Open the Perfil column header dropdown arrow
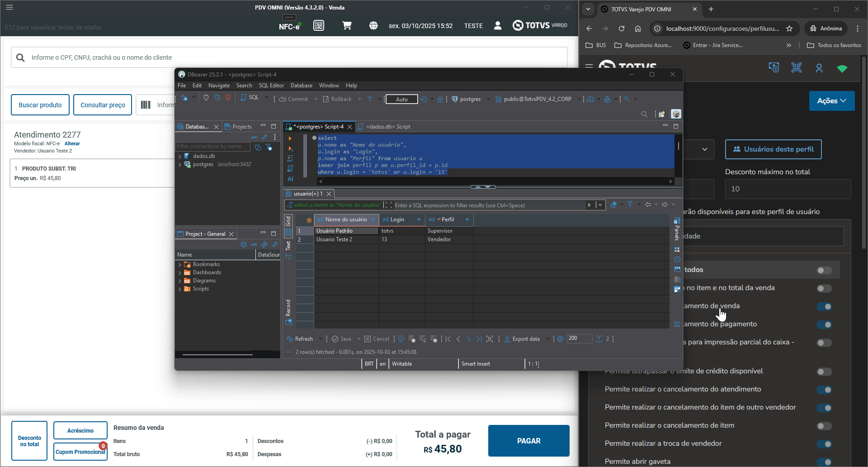Viewport: 868px width, 467px height. point(467,219)
